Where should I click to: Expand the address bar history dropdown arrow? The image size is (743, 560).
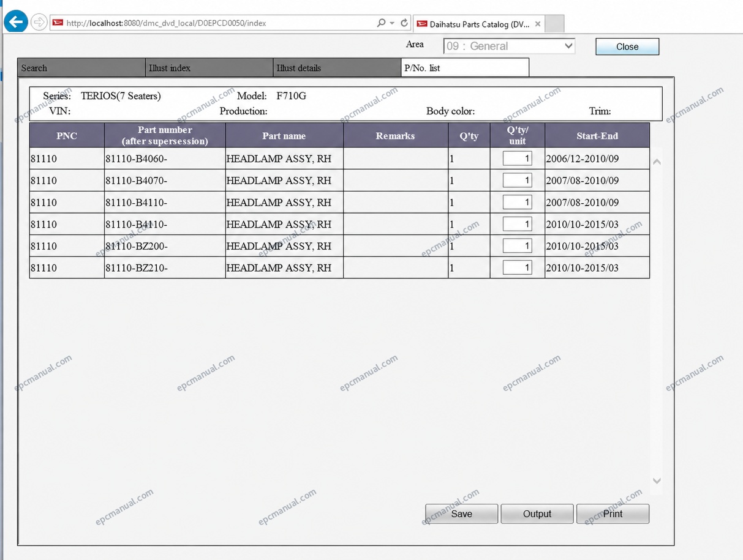(393, 23)
